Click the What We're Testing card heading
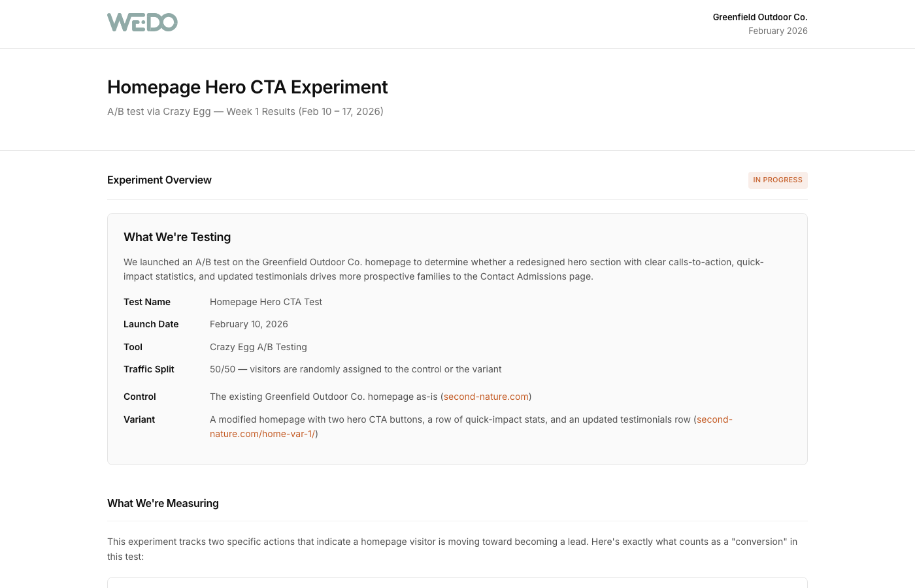This screenshot has height=588, width=915. (x=177, y=237)
